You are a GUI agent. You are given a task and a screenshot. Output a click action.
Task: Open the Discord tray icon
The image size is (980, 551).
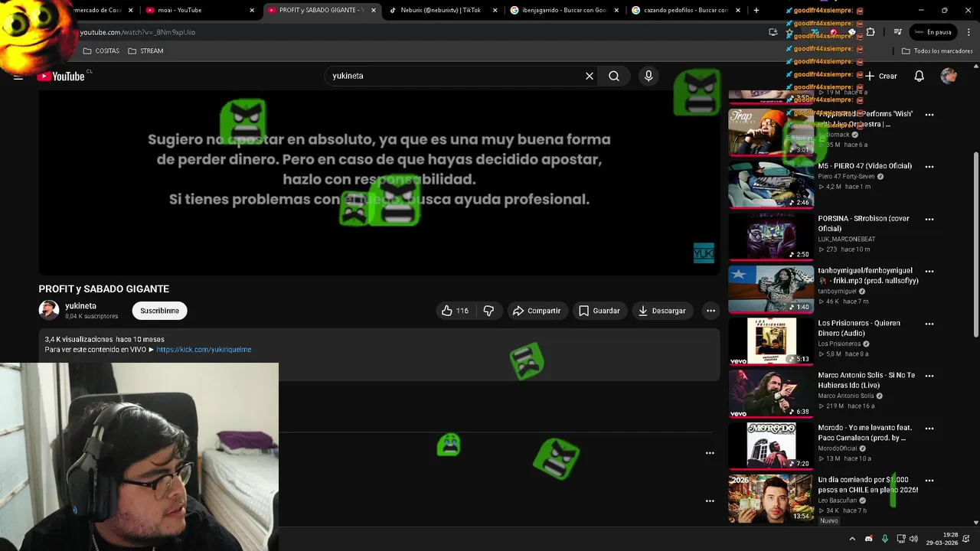868,539
